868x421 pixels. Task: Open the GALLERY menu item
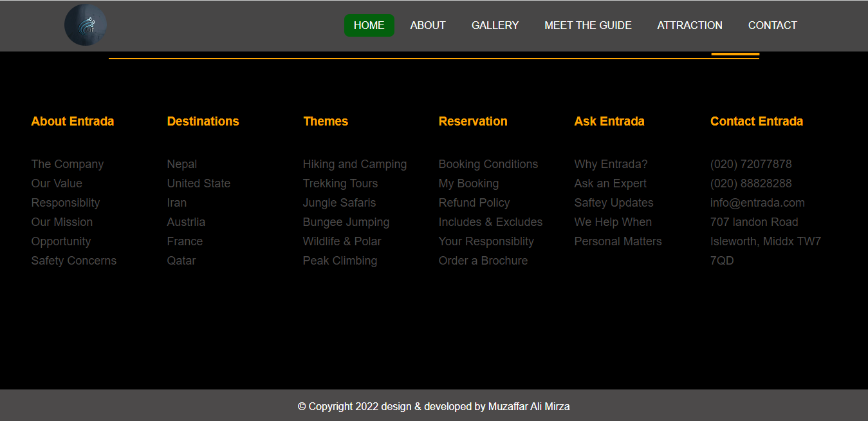point(495,25)
